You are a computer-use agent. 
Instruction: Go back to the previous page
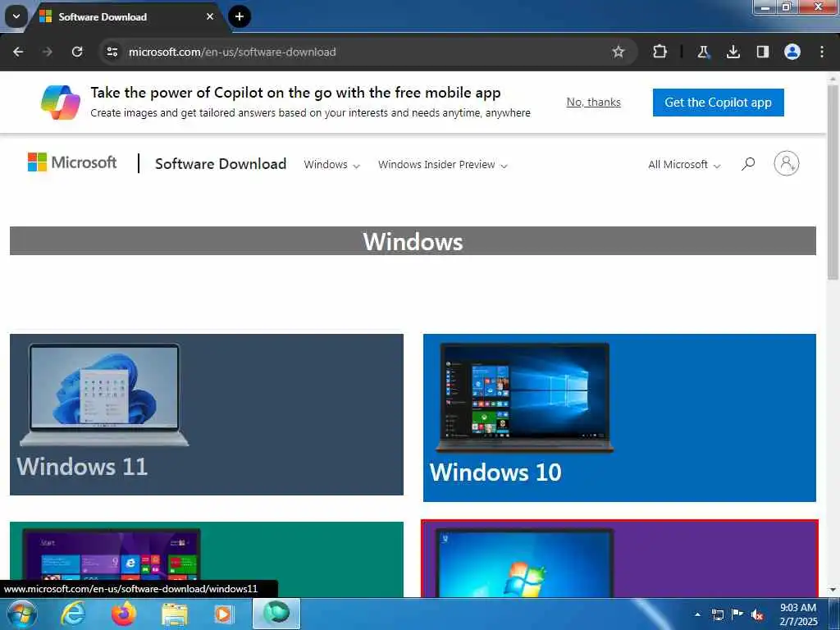pyautogui.click(x=18, y=52)
